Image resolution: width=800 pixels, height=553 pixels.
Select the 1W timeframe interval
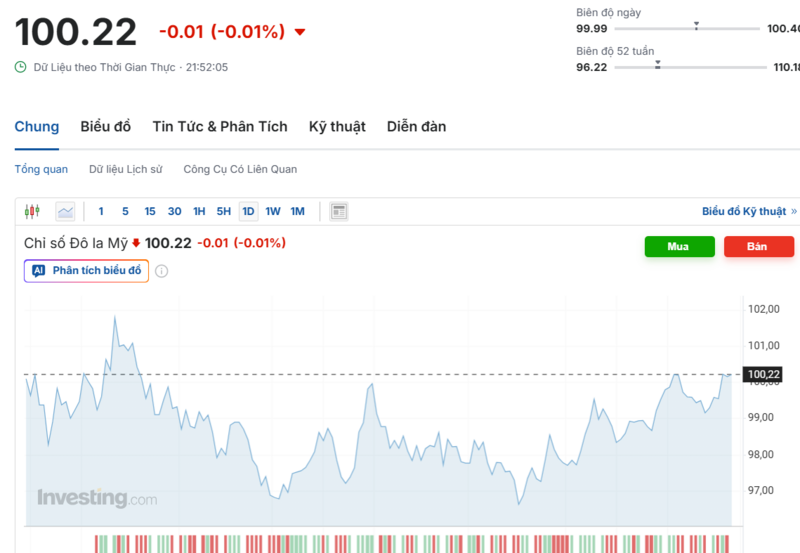pos(273,211)
